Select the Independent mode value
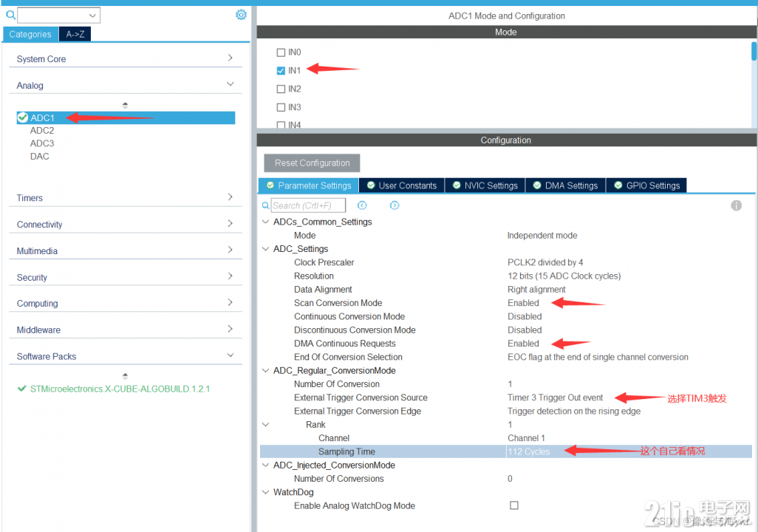The image size is (758, 532). point(542,236)
